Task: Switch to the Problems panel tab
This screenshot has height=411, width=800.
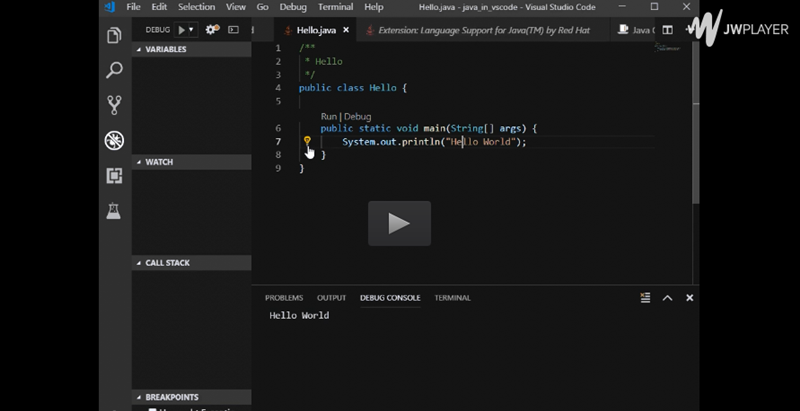Action: (x=283, y=298)
